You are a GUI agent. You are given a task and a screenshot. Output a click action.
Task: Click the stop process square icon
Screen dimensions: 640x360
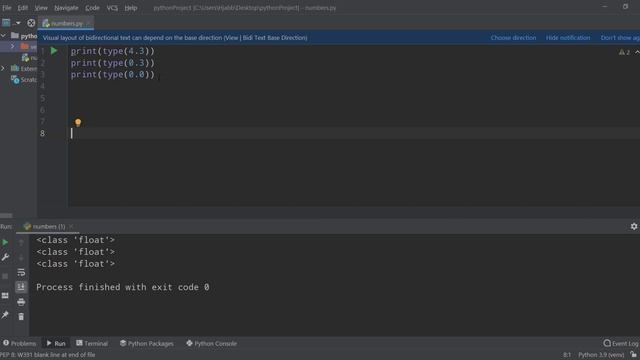5,276
